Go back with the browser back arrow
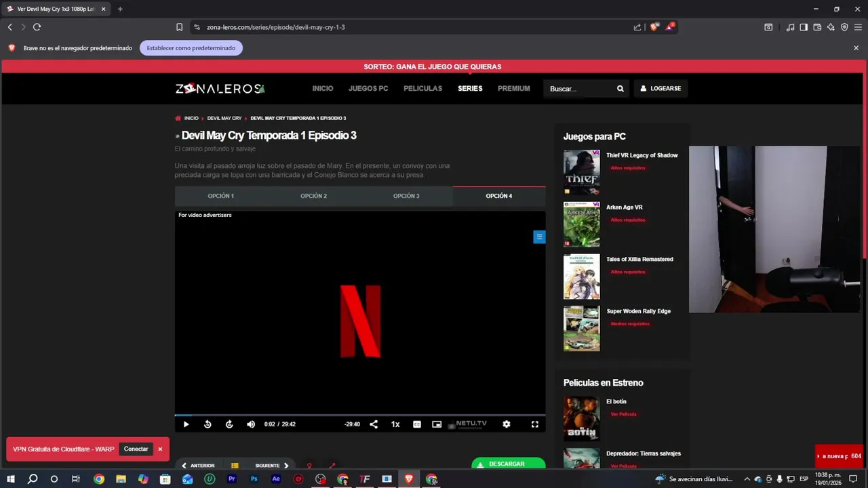This screenshot has height=488, width=868. [x=9, y=27]
